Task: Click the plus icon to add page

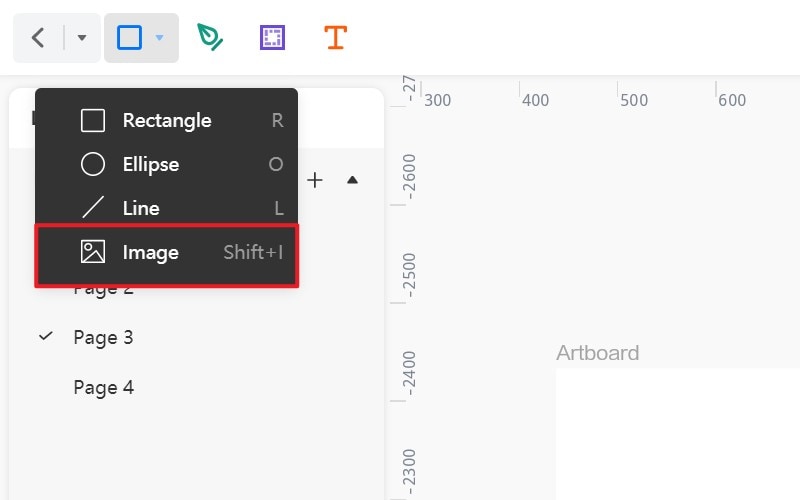Action: coord(315,180)
